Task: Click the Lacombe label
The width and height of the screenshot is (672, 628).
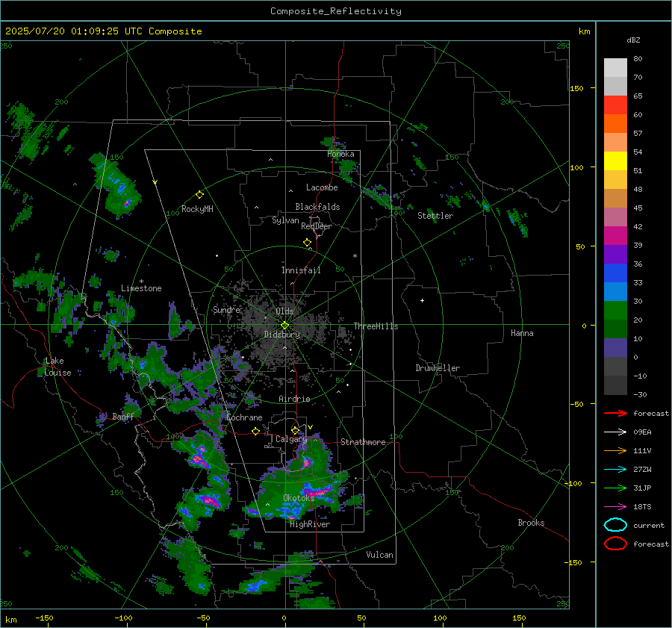Action: tap(321, 187)
